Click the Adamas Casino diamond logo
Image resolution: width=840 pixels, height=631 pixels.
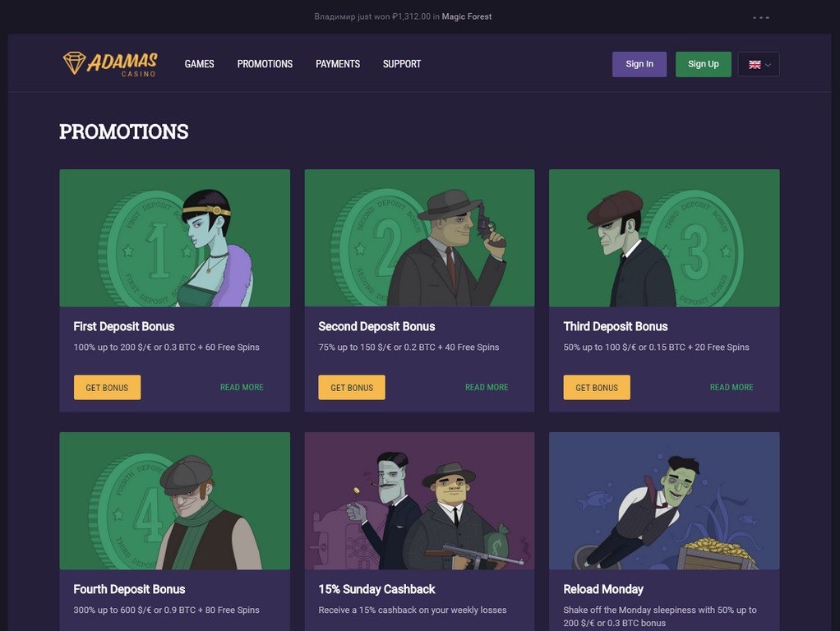point(110,64)
